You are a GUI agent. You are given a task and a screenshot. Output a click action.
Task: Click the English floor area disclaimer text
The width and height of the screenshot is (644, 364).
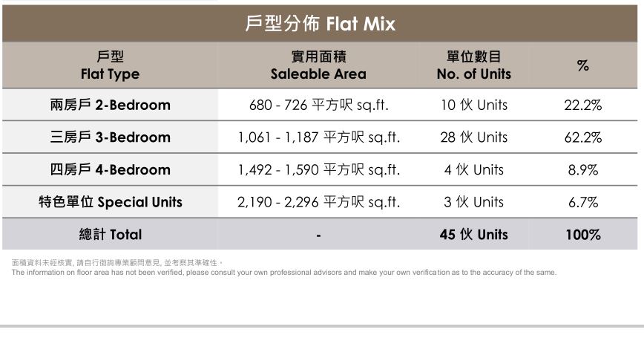tap(283, 273)
